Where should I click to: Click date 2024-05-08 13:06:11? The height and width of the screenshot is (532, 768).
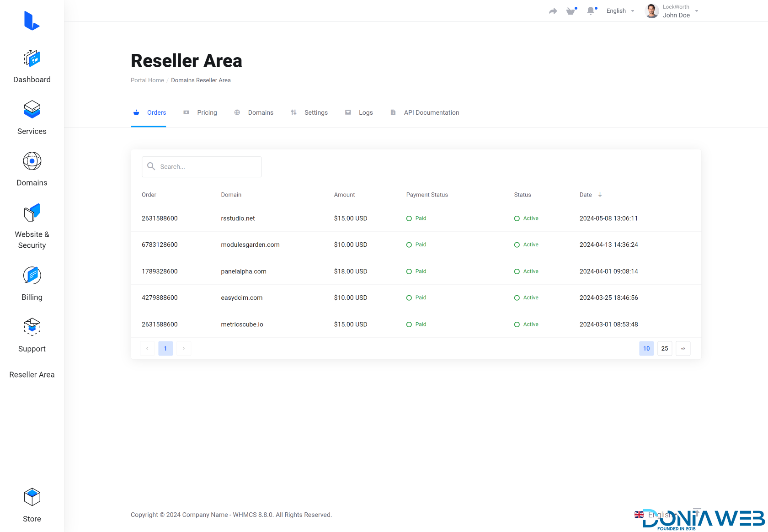click(x=608, y=218)
